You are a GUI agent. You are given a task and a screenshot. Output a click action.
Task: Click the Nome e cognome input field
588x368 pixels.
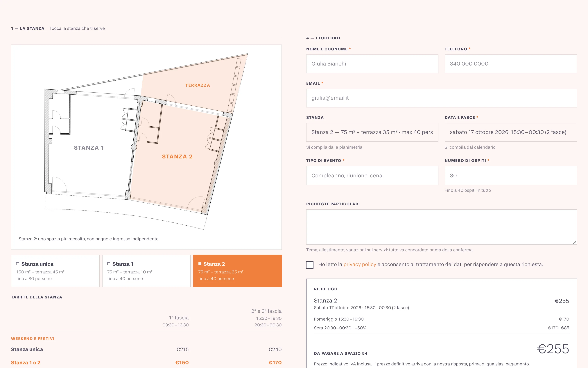(x=372, y=64)
